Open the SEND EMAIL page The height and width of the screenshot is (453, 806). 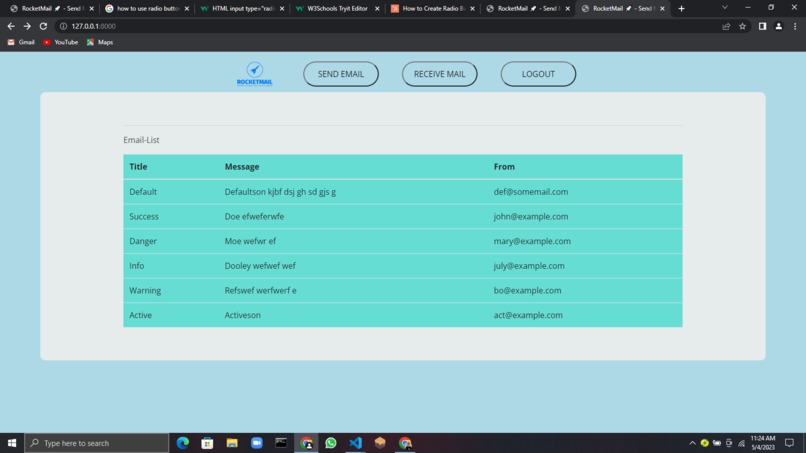pyautogui.click(x=341, y=74)
